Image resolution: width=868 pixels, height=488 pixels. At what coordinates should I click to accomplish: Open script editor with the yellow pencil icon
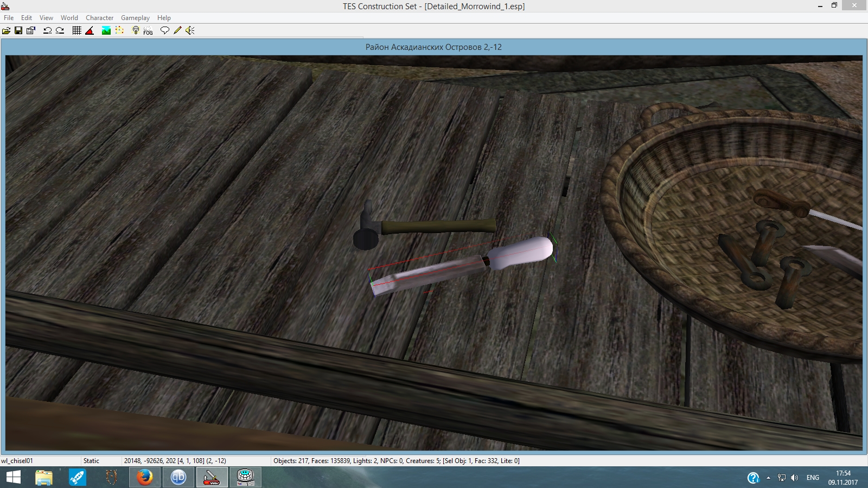click(x=177, y=30)
